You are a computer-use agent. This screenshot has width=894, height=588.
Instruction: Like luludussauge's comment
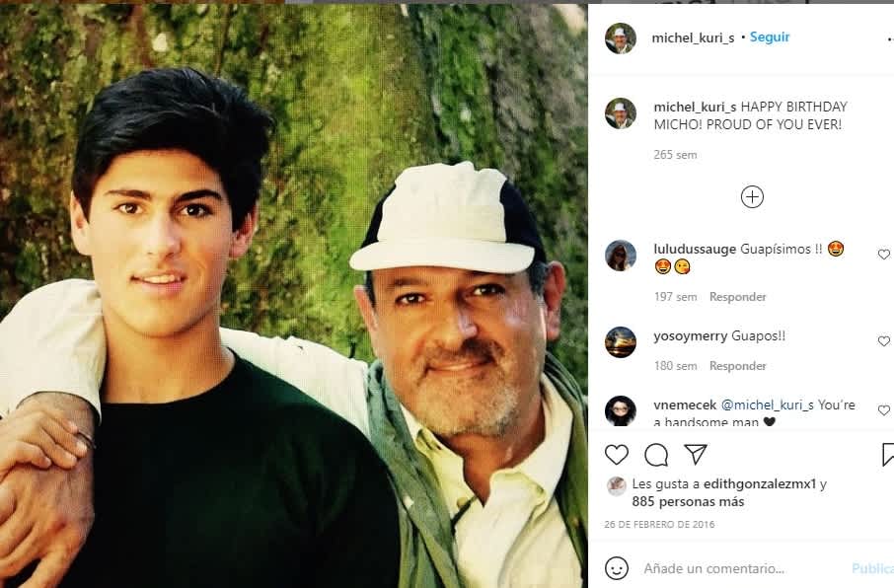tap(883, 255)
